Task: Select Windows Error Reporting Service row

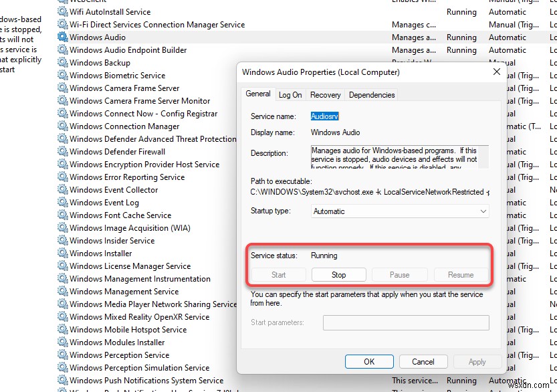Action: pyautogui.click(x=127, y=177)
